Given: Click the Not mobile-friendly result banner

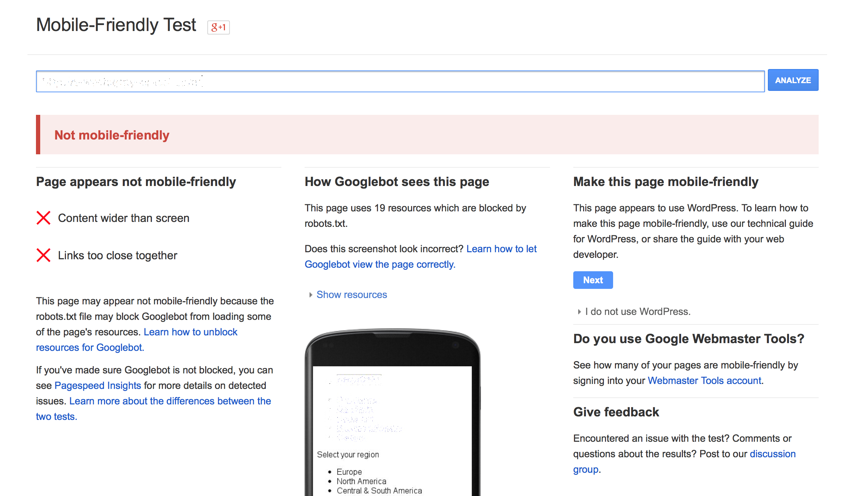Looking at the screenshot, I should [x=427, y=135].
